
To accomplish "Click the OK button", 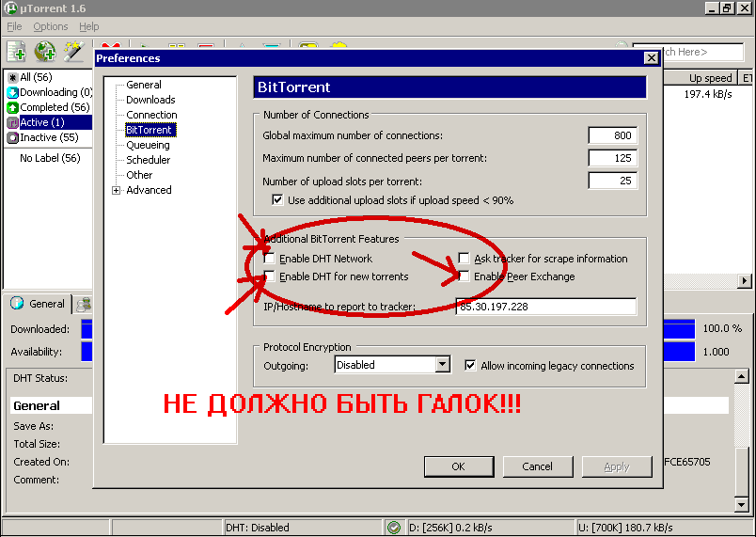I will (x=459, y=466).
